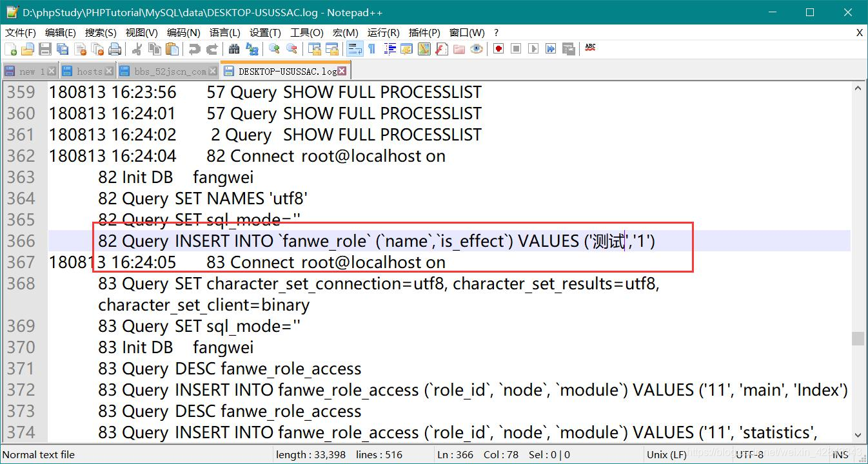This screenshot has height=464, width=868.
Task: Click the Replace toolbar icon
Action: coord(252,49)
